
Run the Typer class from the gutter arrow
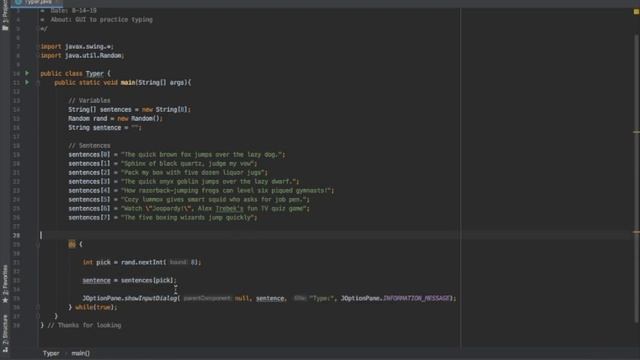27,73
